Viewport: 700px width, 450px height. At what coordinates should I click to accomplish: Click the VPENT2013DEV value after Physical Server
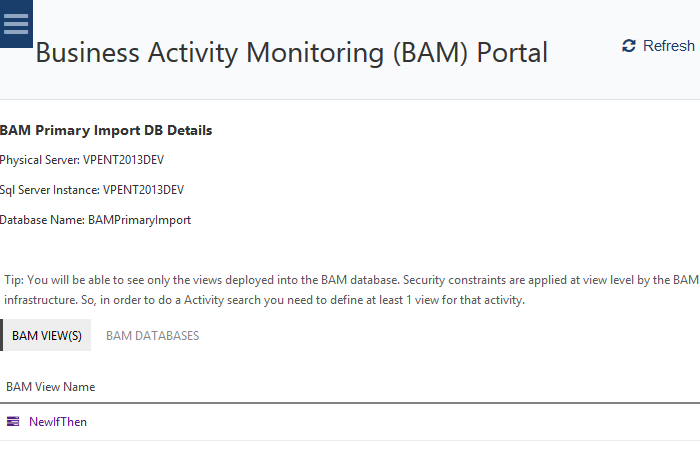tap(124, 160)
